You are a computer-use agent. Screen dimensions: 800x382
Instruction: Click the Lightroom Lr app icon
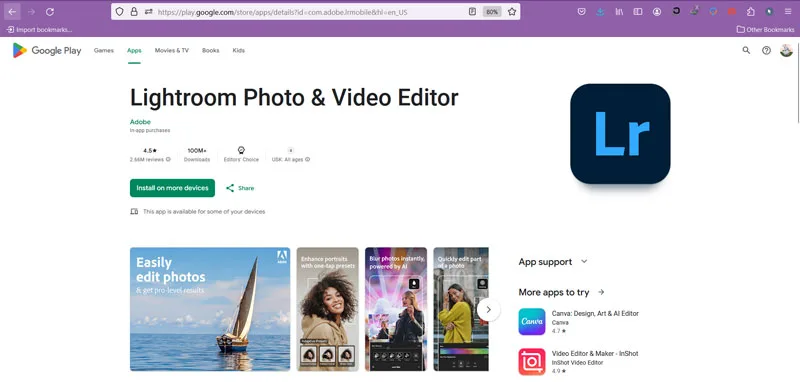620,134
